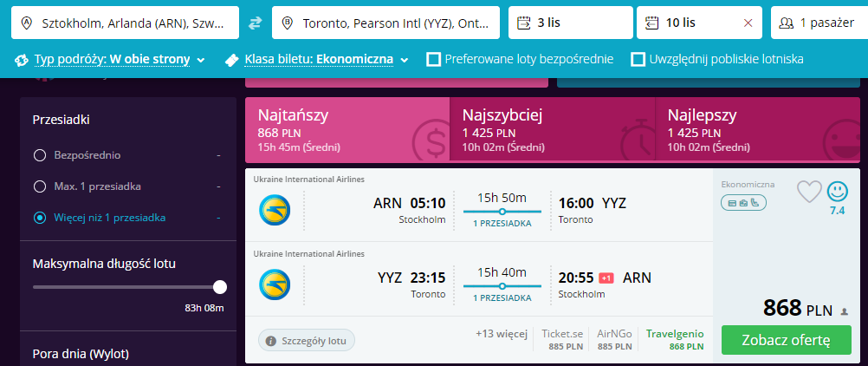The width and height of the screenshot is (868, 366).
Task: Click the smiley rating icon showing 7.4
Action: tap(837, 192)
